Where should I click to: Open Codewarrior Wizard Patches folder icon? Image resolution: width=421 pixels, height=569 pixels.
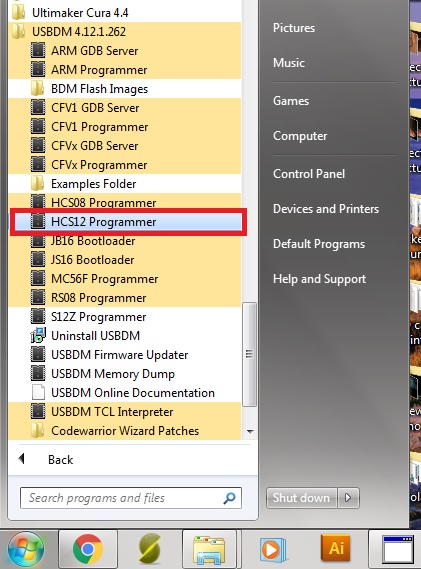click(x=38, y=430)
